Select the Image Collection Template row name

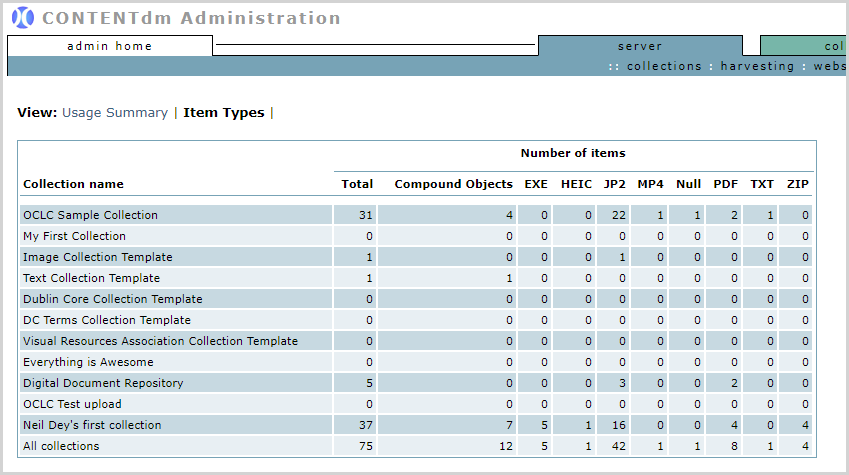(x=97, y=257)
